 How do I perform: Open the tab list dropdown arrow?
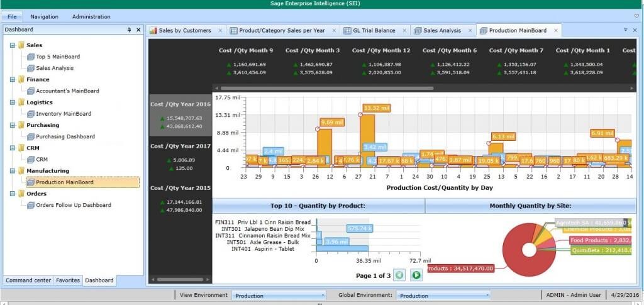click(625, 30)
